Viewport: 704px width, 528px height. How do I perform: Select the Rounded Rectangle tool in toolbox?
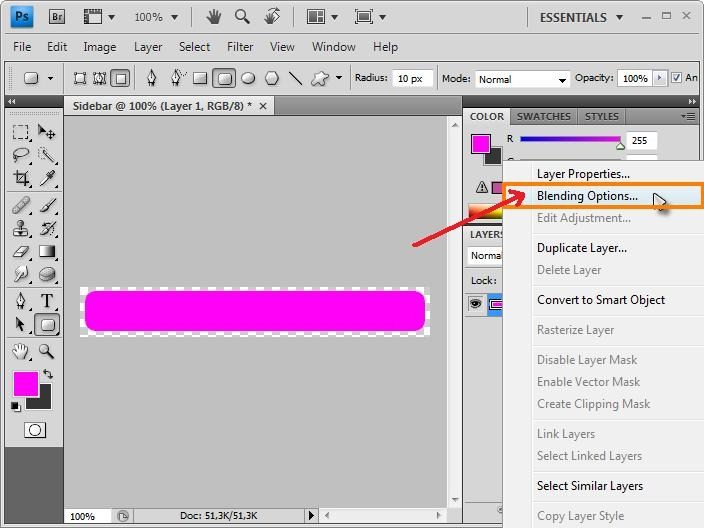47,325
